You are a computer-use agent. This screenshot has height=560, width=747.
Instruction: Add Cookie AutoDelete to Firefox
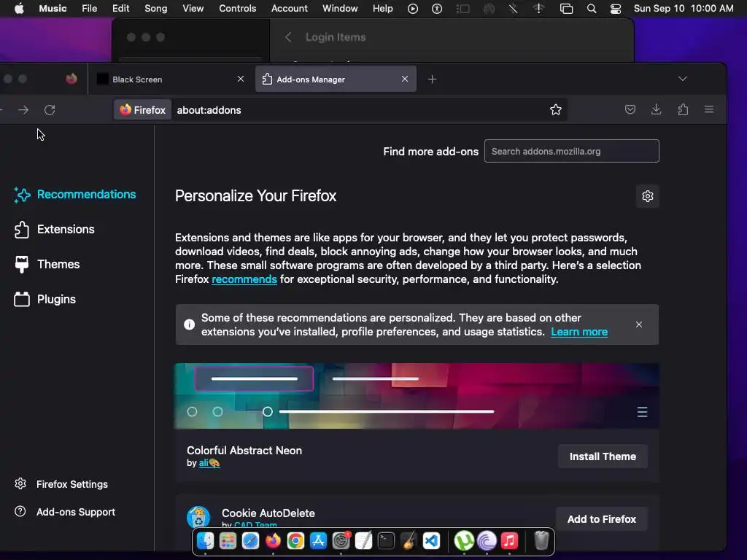(x=602, y=519)
